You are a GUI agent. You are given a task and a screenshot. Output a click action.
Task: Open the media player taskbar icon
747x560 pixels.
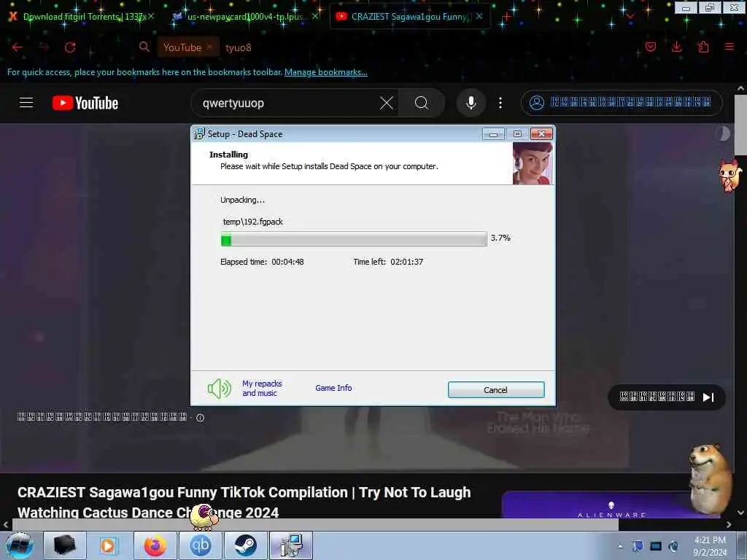pos(109,545)
